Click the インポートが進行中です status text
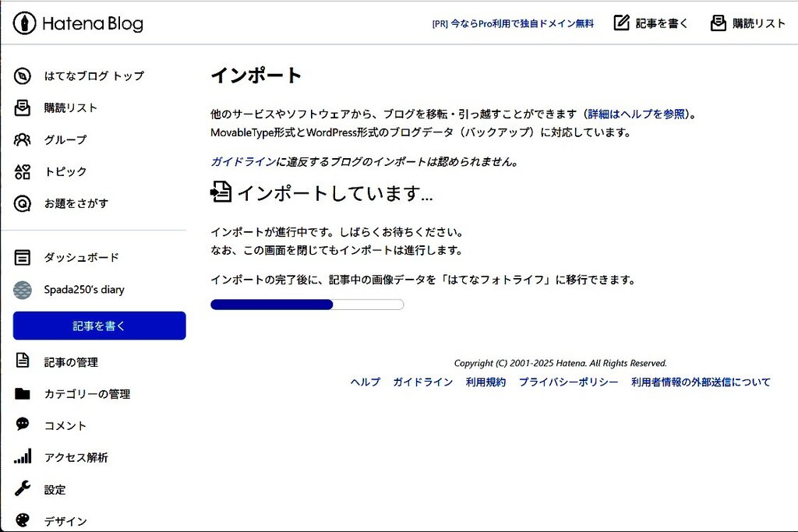The image size is (798, 532). pyautogui.click(x=337, y=232)
